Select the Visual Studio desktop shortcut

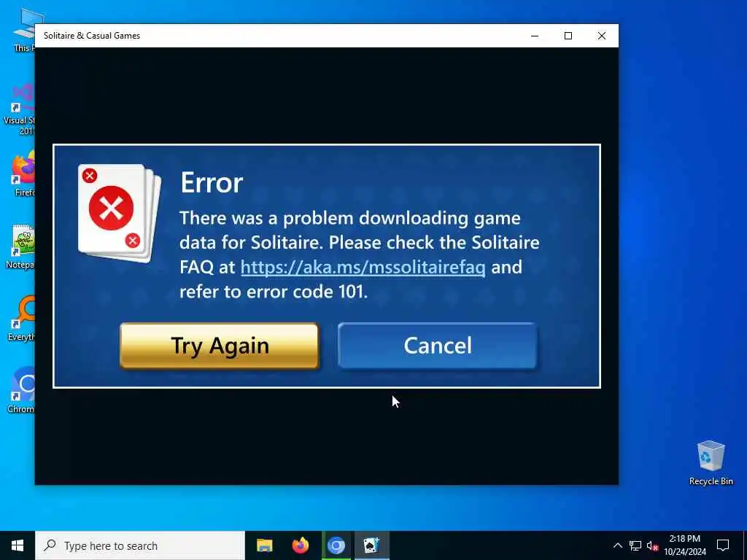pos(18,109)
